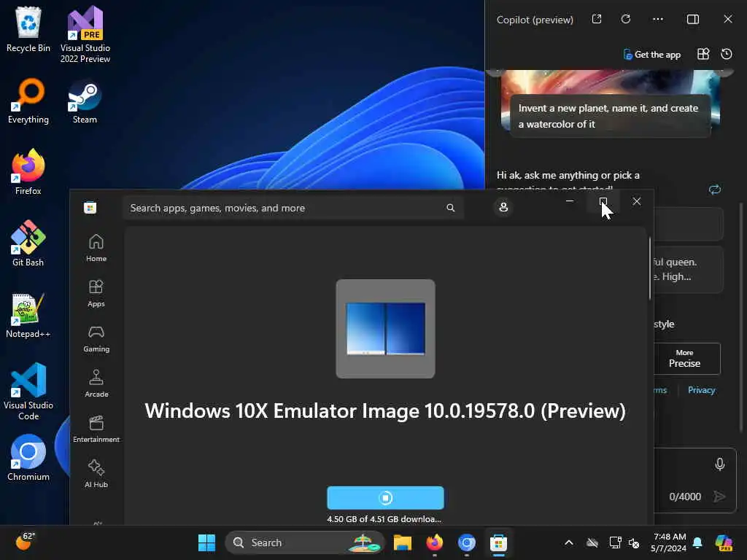Open Copilot preview icon in taskbar
The height and width of the screenshot is (560, 747).
pyautogui.click(x=724, y=542)
